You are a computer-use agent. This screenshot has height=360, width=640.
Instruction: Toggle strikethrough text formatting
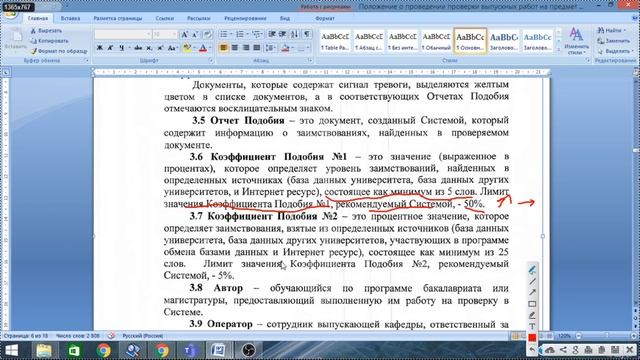click(x=138, y=48)
